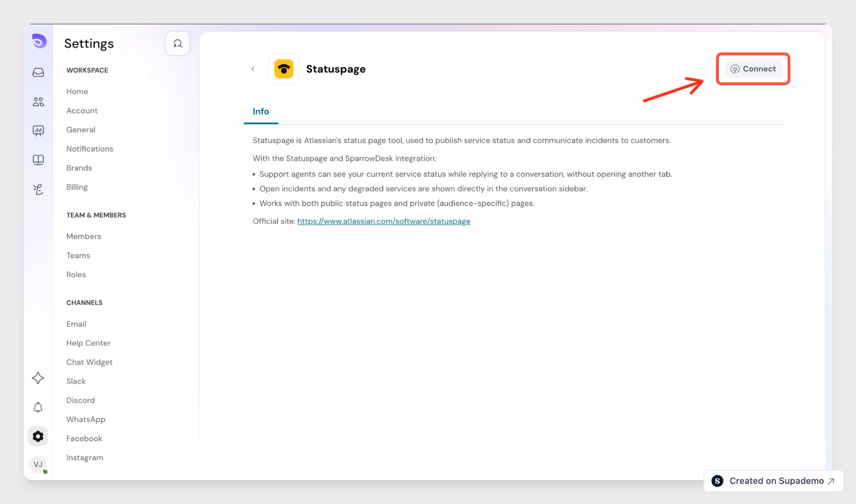Open the Atlassian Statuspage official site link
The width and height of the screenshot is (856, 504).
coord(384,221)
